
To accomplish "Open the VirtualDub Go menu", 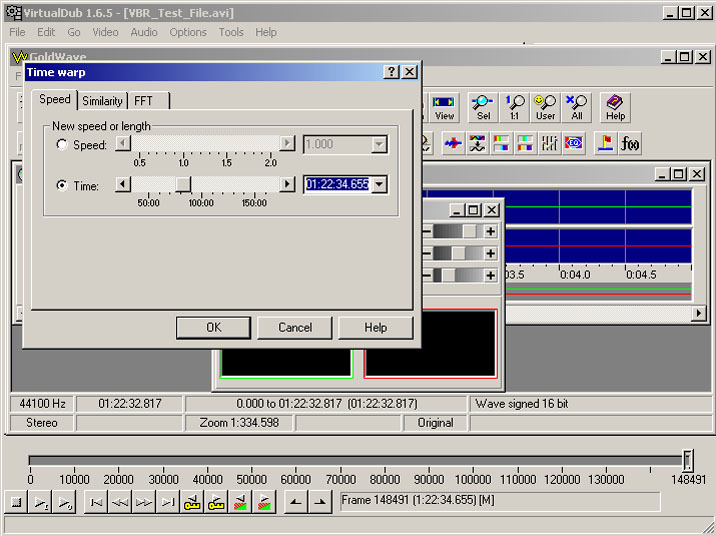I will click(x=74, y=32).
